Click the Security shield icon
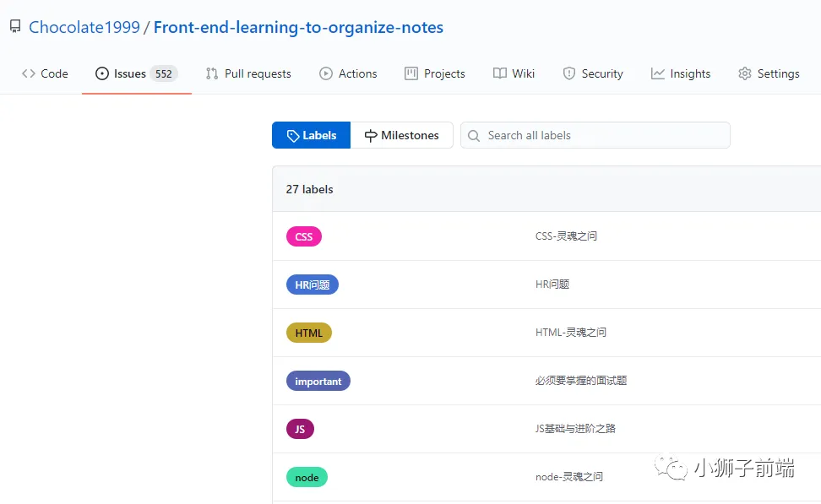Image resolution: width=821 pixels, height=504 pixels. point(568,73)
